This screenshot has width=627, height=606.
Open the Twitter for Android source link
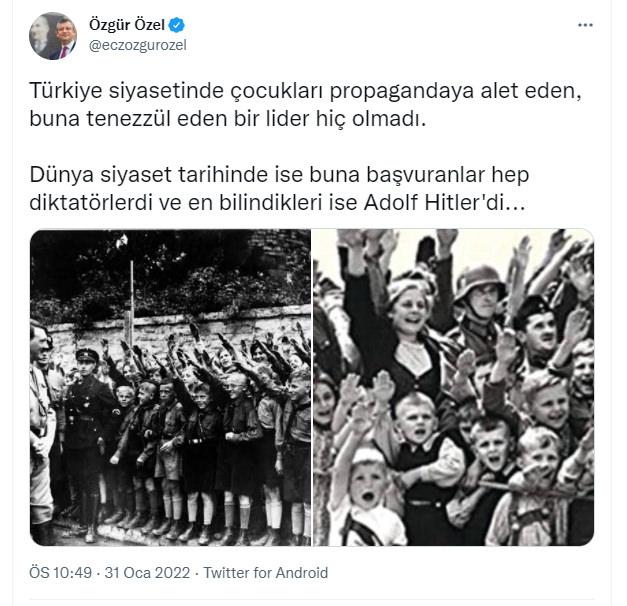(x=266, y=572)
